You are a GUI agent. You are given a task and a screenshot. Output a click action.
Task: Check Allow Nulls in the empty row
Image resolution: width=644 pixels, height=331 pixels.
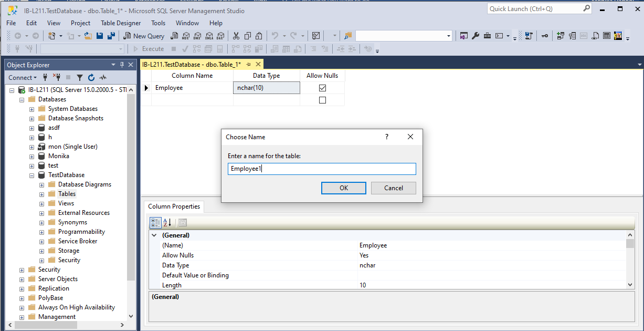[322, 100]
